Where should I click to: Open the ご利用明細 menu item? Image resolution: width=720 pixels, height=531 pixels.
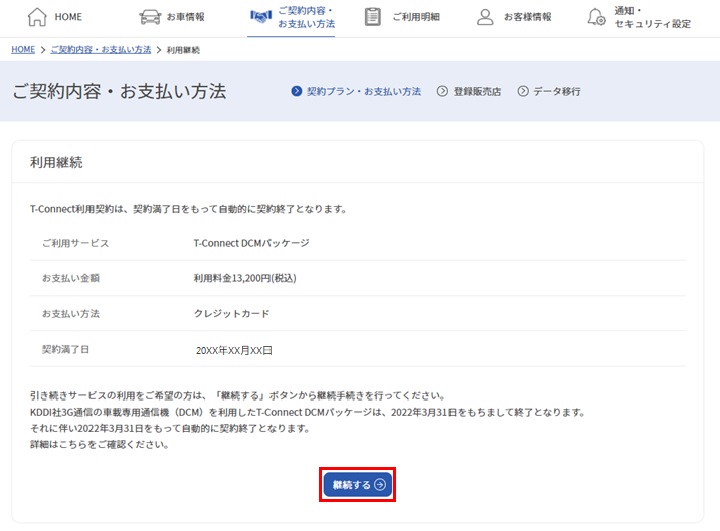coord(402,17)
